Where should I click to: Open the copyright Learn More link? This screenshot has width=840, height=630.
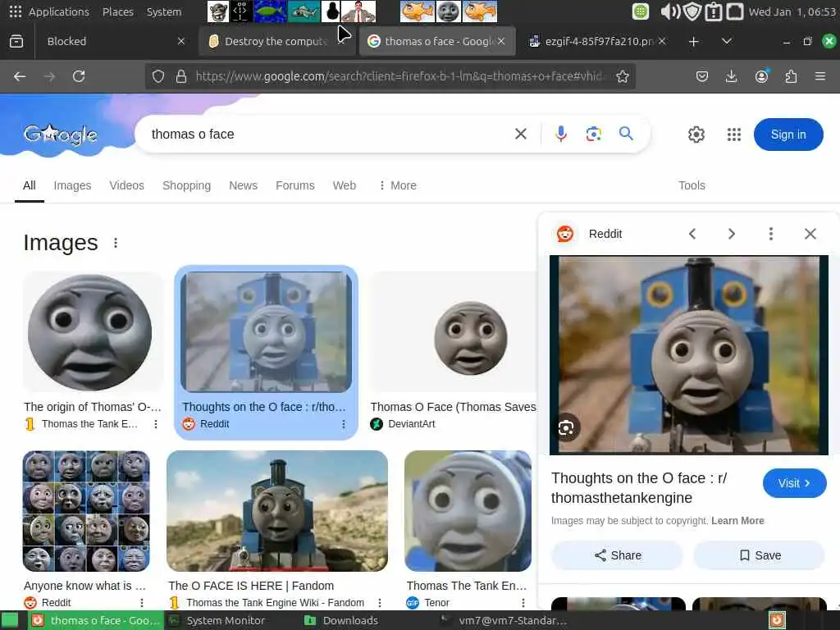click(737, 521)
